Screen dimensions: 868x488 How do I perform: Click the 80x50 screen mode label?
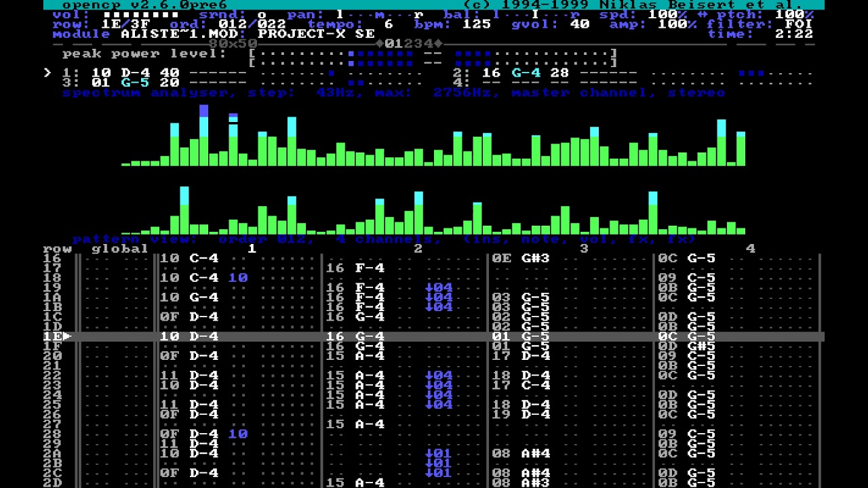click(x=233, y=44)
